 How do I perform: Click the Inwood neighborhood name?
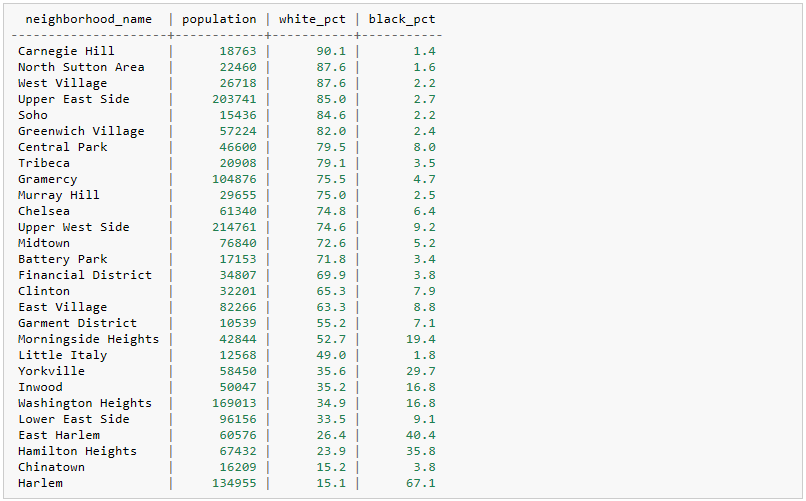click(41, 386)
